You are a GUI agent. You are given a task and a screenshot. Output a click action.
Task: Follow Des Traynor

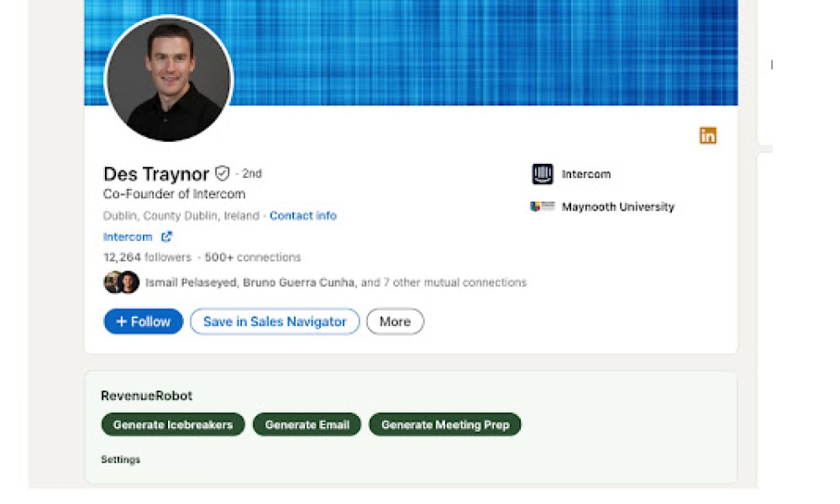click(143, 322)
